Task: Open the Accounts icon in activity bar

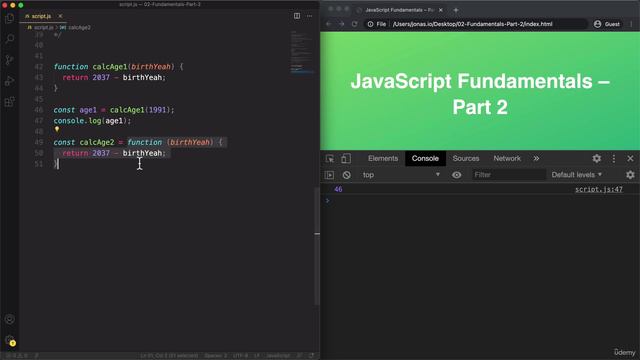Action: click(9, 319)
